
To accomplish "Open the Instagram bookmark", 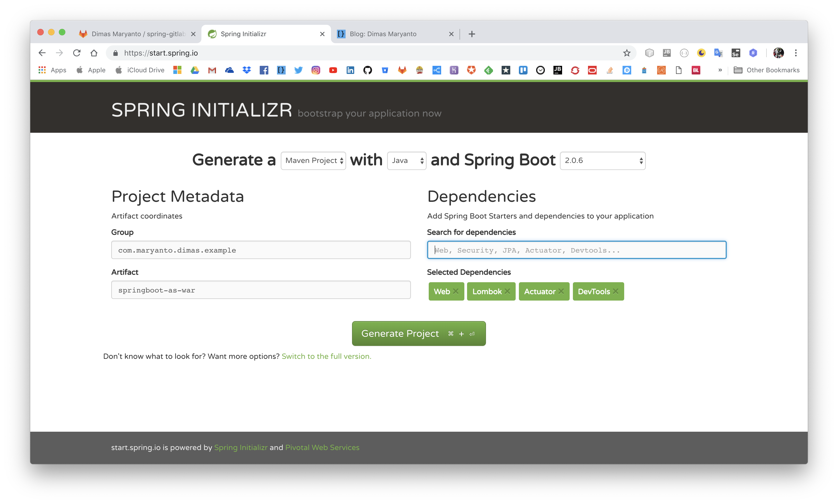I will pyautogui.click(x=316, y=70).
